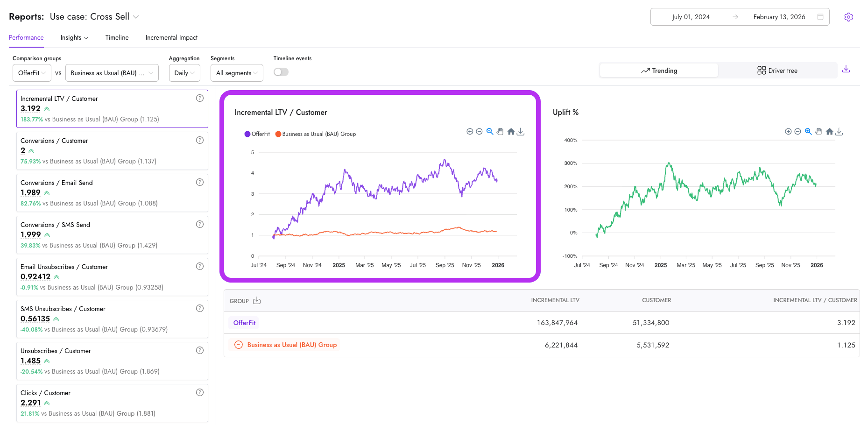Download the Incremental LTV chart image
The width and height of the screenshot is (868, 425).
521,131
